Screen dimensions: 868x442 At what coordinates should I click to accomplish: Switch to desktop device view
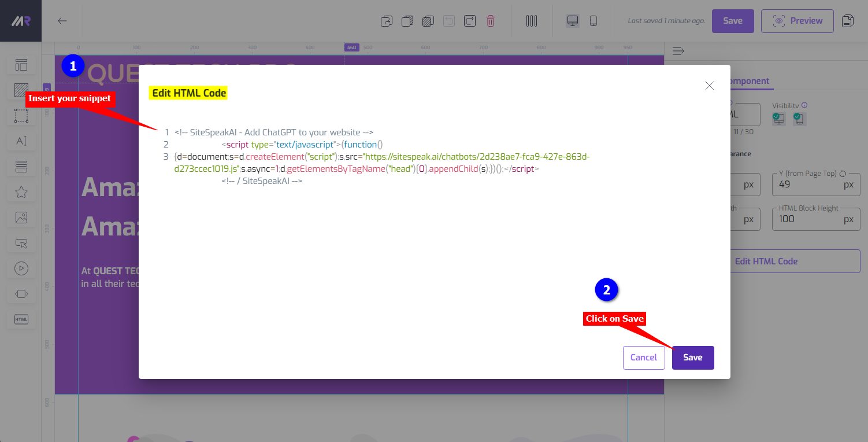pyautogui.click(x=573, y=21)
